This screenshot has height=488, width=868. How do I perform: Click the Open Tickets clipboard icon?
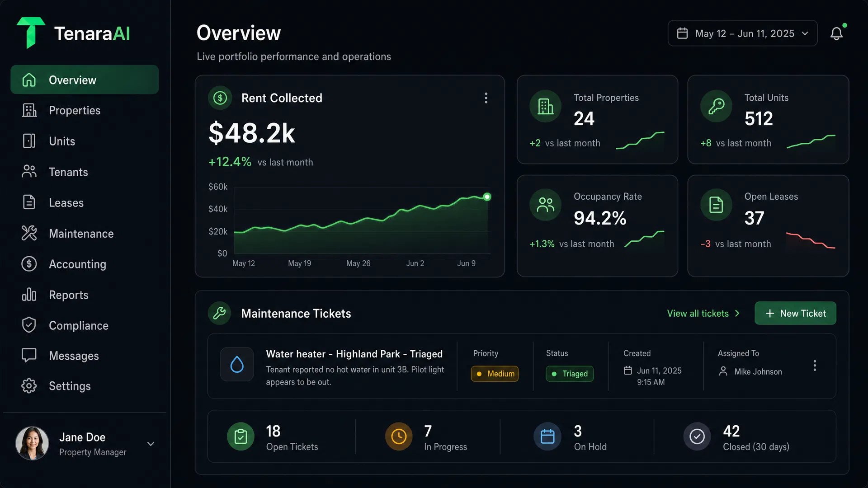241,436
